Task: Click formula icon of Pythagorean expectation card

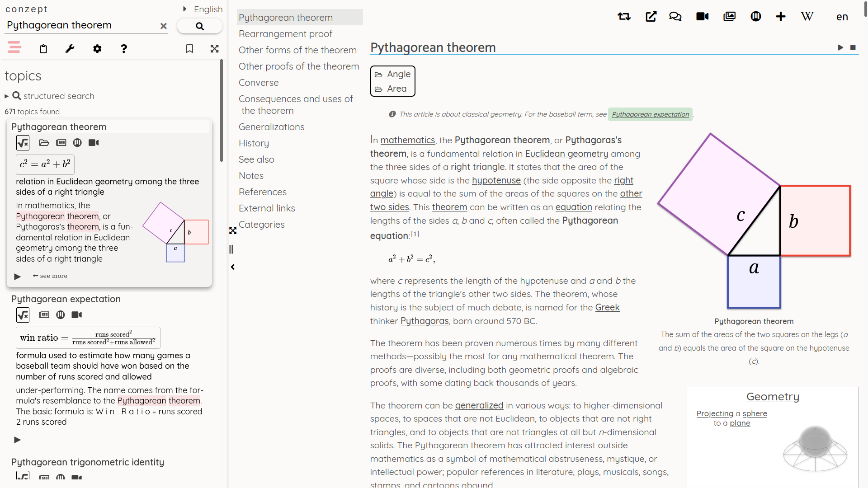Action: [23, 315]
